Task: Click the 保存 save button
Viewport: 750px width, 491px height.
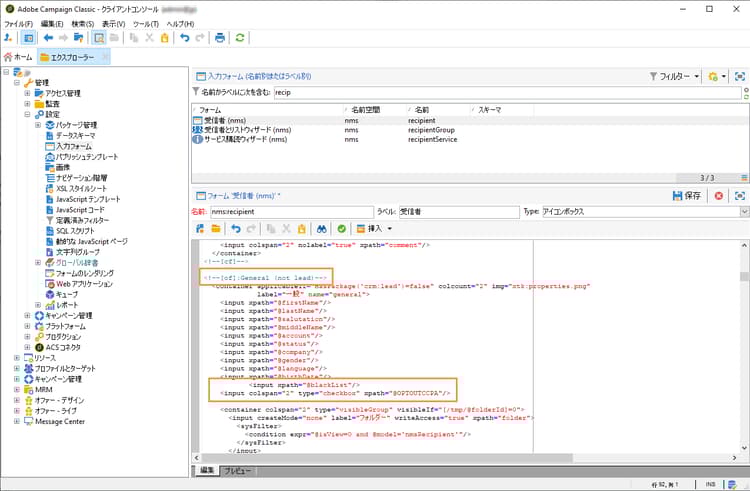Action: [x=687, y=195]
